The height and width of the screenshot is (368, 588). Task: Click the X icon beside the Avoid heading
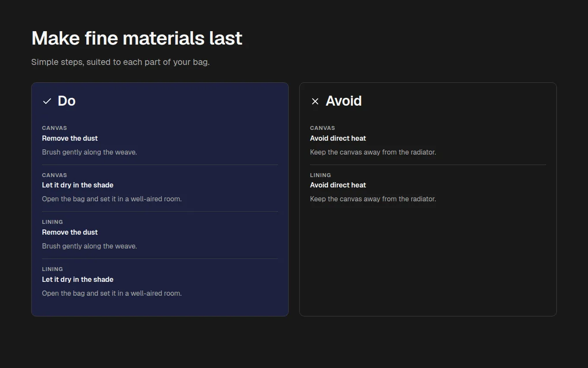[315, 101]
